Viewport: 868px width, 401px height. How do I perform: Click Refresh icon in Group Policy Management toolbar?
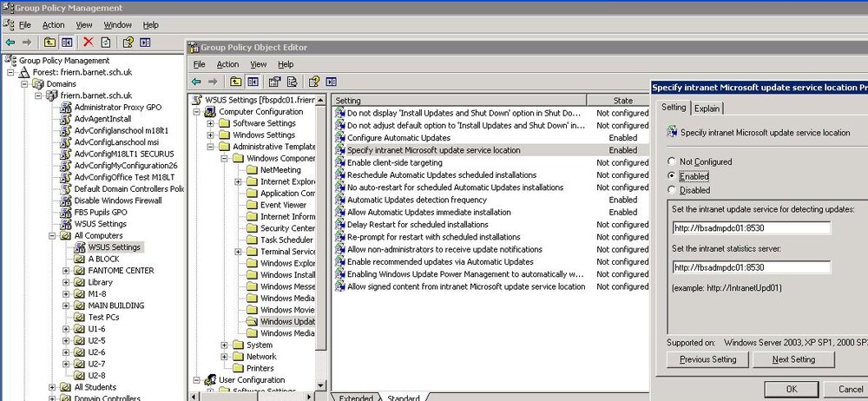pos(106,42)
